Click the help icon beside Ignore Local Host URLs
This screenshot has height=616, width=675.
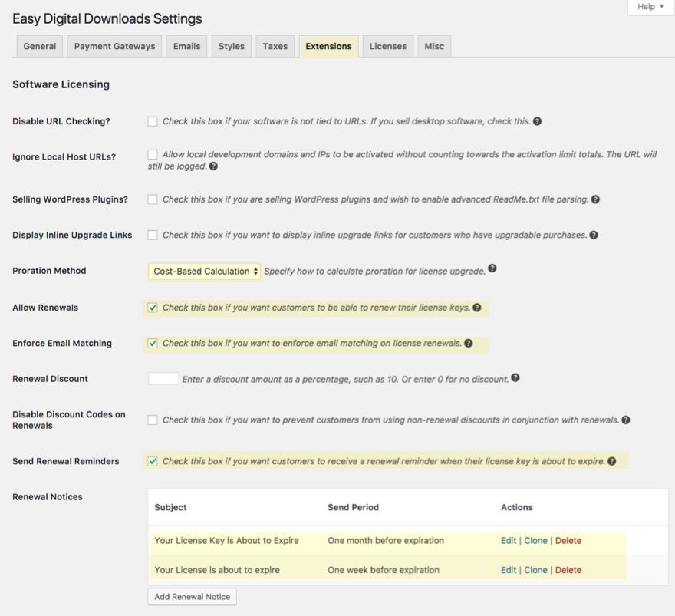pyautogui.click(x=213, y=165)
